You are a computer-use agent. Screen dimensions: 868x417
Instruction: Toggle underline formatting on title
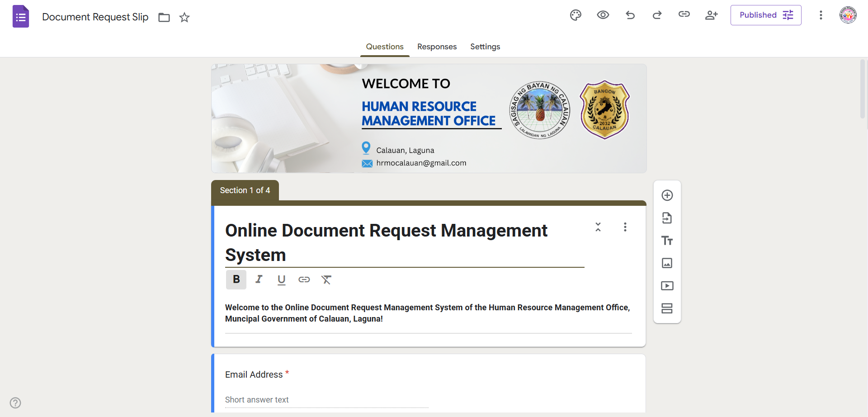(x=281, y=280)
